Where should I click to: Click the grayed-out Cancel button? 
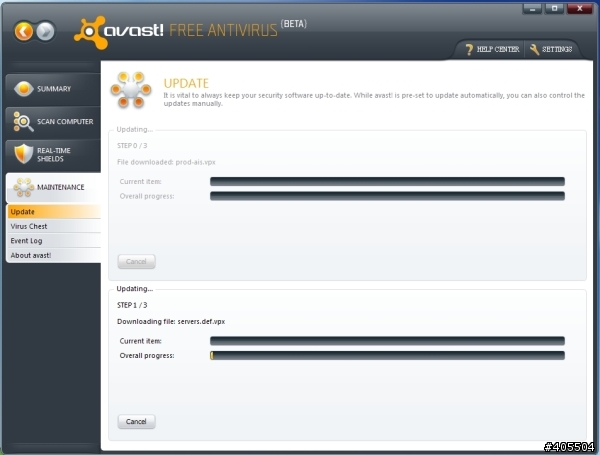136,262
